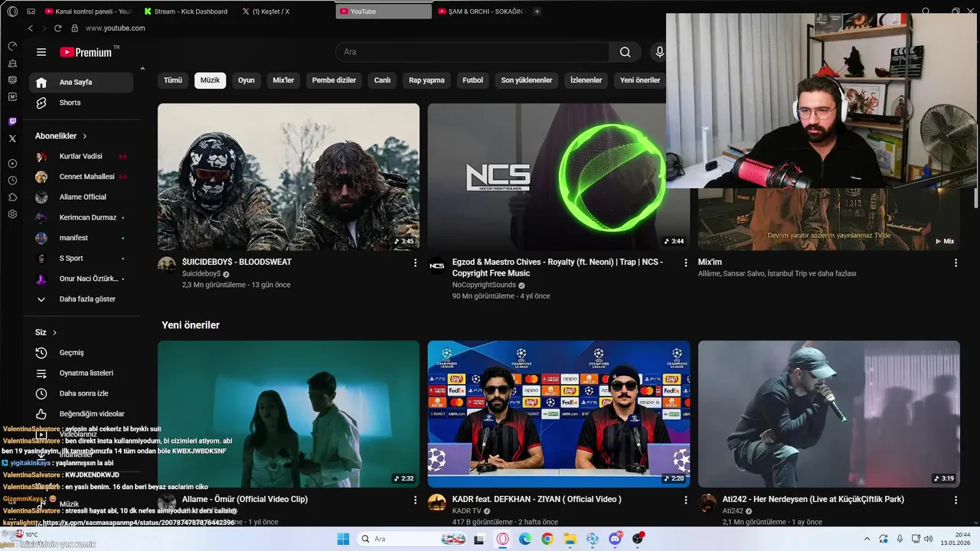
Task: Switch to Kanal kontrol paneli browser tab
Action: coord(87,11)
